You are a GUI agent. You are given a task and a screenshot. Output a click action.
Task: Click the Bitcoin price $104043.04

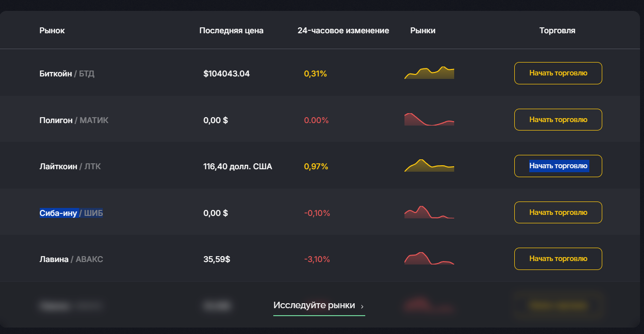coord(227,74)
